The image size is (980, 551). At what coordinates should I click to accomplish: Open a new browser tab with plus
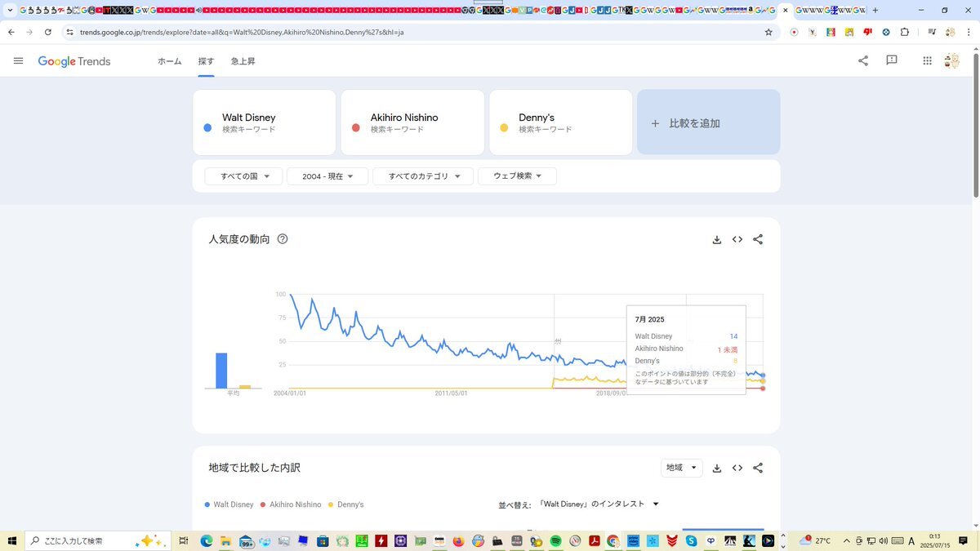coord(875,10)
